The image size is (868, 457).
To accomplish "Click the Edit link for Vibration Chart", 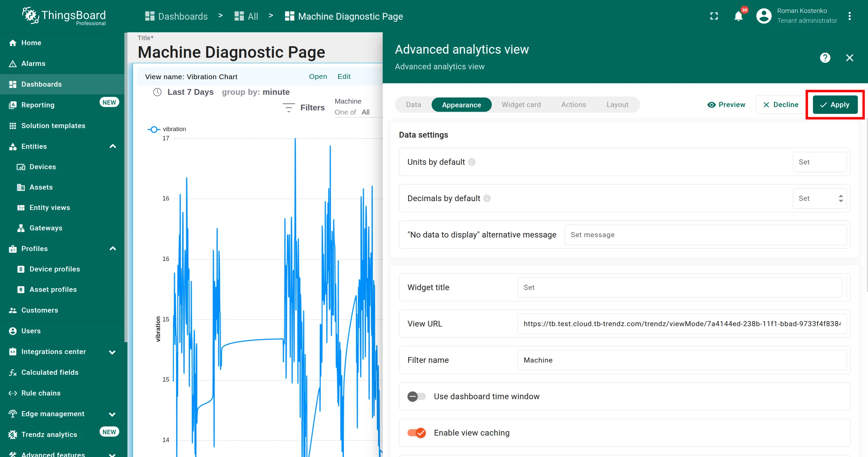I will pos(344,76).
